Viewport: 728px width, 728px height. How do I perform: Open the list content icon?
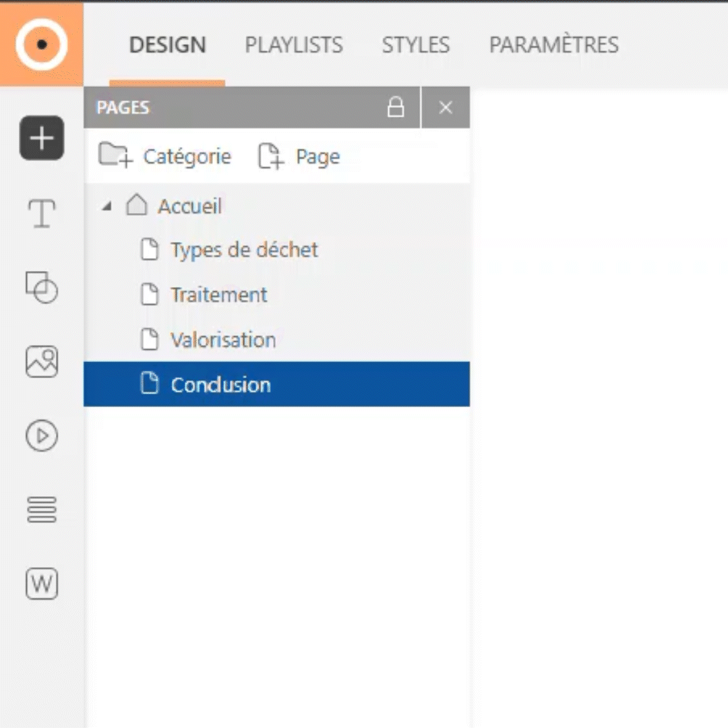[x=41, y=510]
